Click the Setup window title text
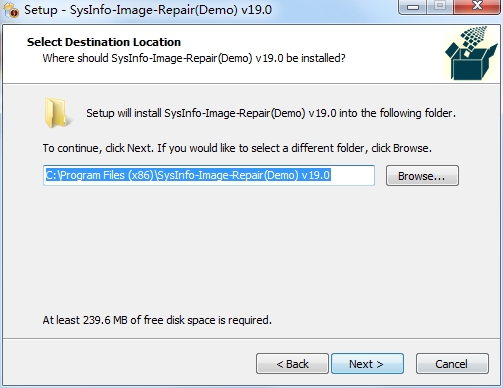This screenshot has width=503, height=388. click(x=148, y=10)
